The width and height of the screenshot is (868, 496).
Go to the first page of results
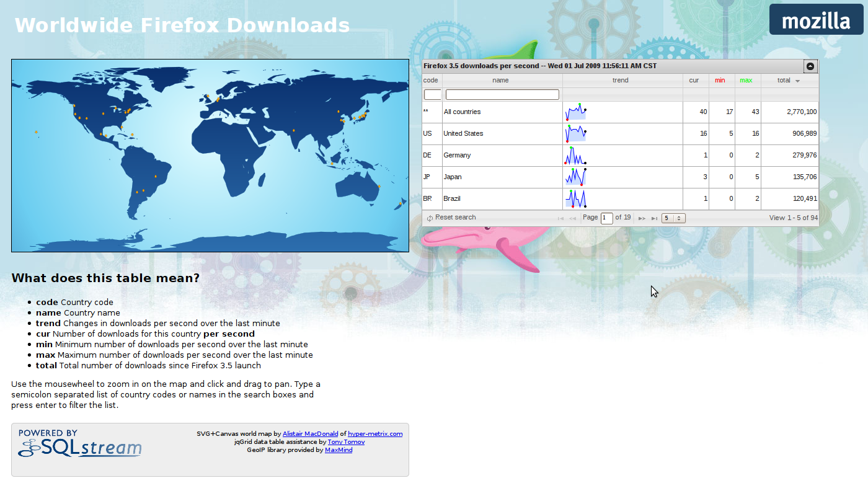560,218
